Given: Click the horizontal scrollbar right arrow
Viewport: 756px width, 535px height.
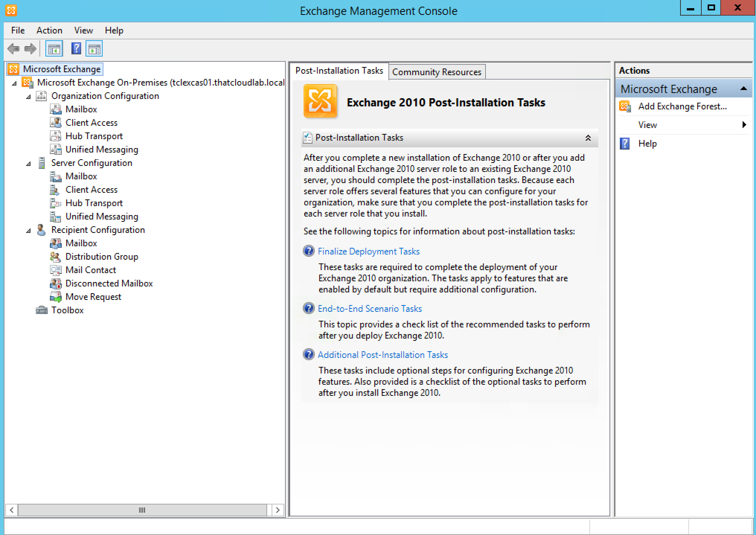Looking at the screenshot, I should (278, 510).
